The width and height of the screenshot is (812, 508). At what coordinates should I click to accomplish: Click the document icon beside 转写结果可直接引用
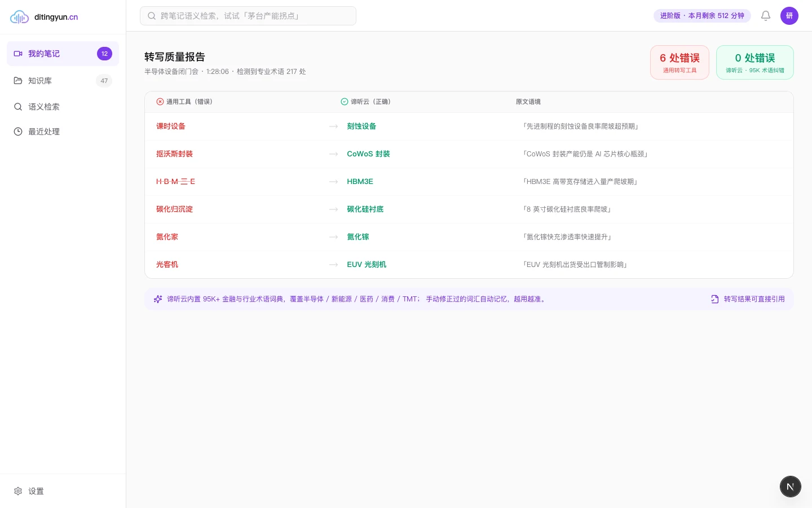pos(715,299)
